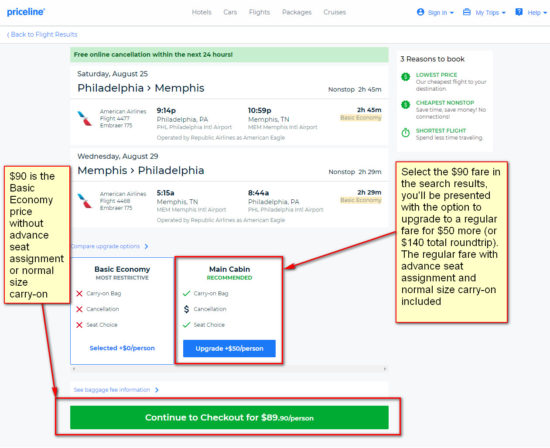This screenshot has width=550, height=448.
Task: Click red X beside Basic Economy Carry-on Bag
Action: pos(79,293)
